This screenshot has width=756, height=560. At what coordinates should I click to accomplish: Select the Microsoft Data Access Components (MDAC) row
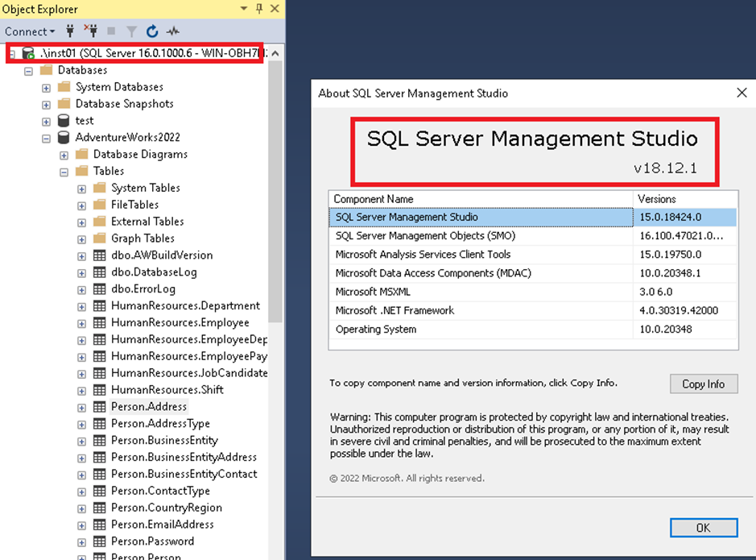pos(533,273)
